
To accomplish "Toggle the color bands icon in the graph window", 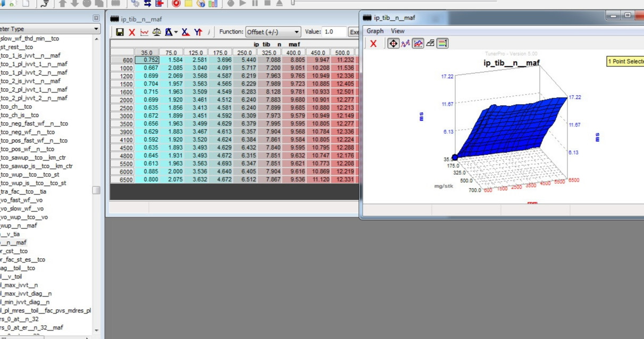I will [x=442, y=44].
